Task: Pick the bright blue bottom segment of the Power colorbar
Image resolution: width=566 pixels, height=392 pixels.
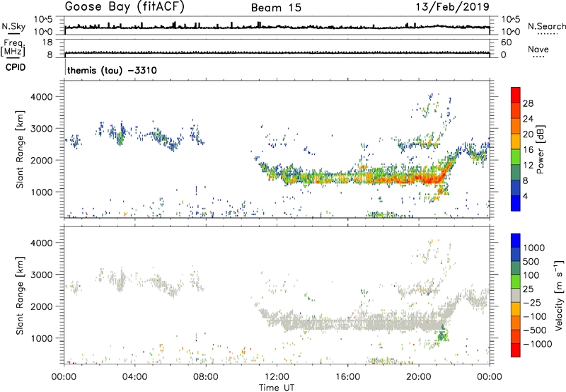Action: (516, 203)
